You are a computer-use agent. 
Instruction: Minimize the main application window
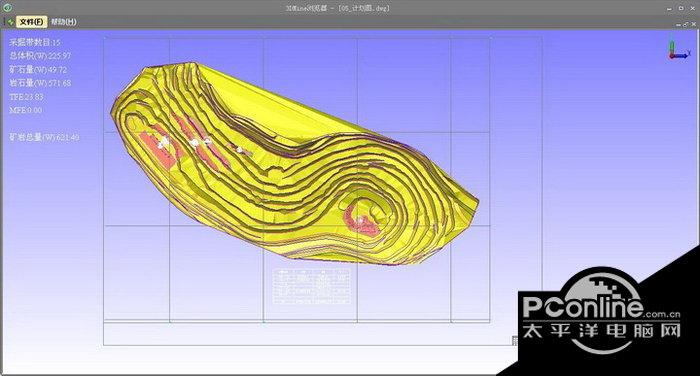point(669,8)
